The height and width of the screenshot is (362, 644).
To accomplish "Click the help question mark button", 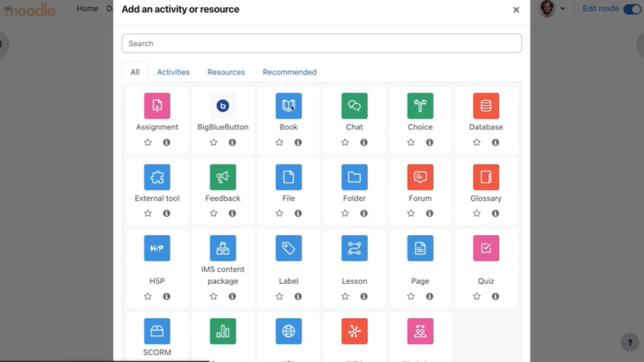I will pos(630,342).
